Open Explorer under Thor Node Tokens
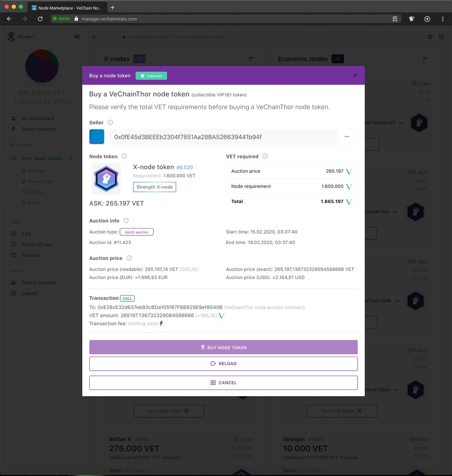 pos(36,192)
